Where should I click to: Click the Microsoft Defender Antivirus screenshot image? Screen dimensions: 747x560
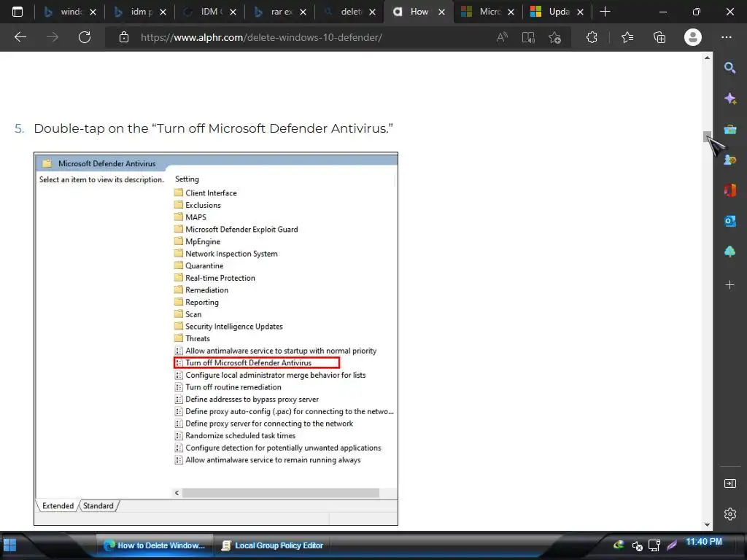click(x=216, y=338)
